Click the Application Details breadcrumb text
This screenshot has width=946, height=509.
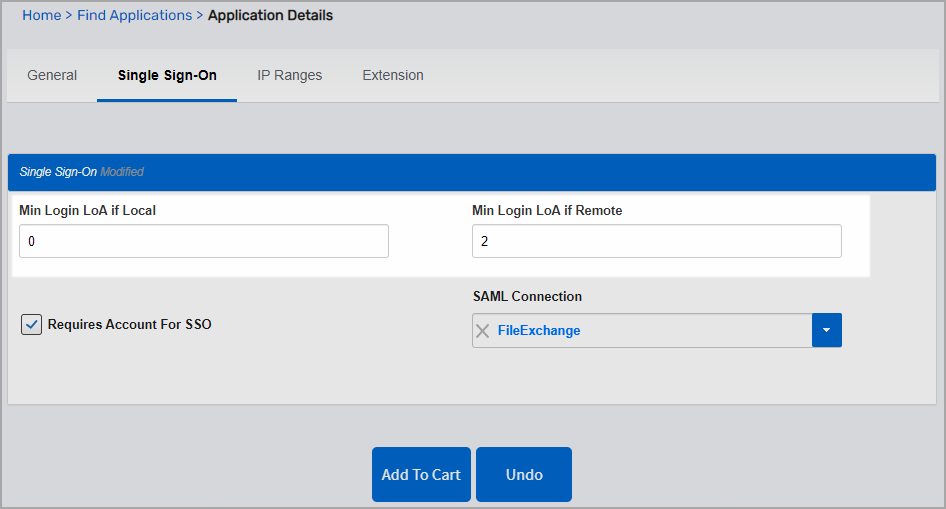270,15
